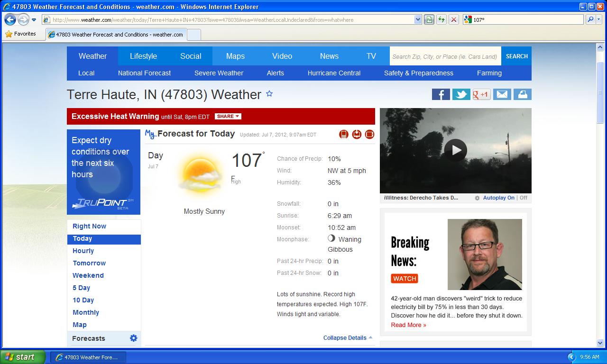The image size is (607, 364).
Task: Run the browser search magnifier button
Action: [x=590, y=19]
